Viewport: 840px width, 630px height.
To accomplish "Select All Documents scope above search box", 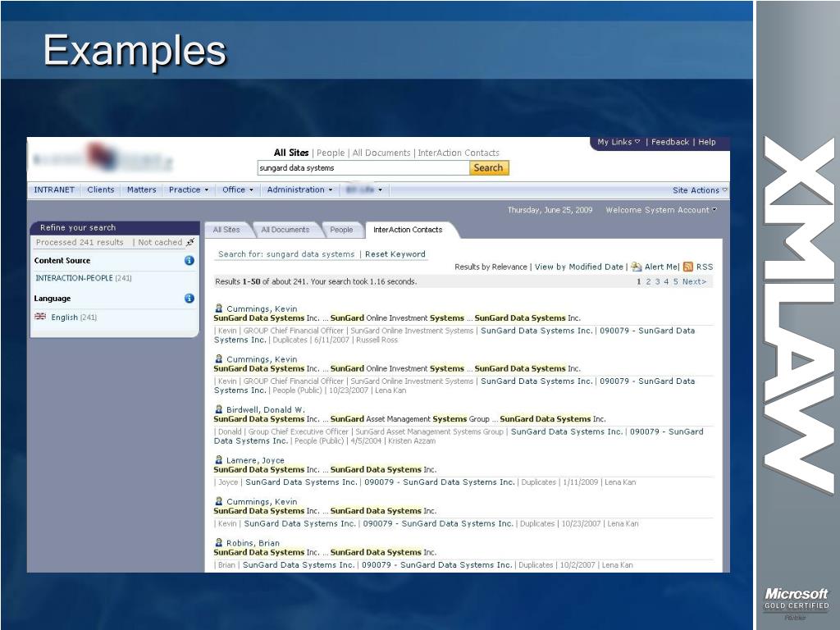I will click(381, 153).
